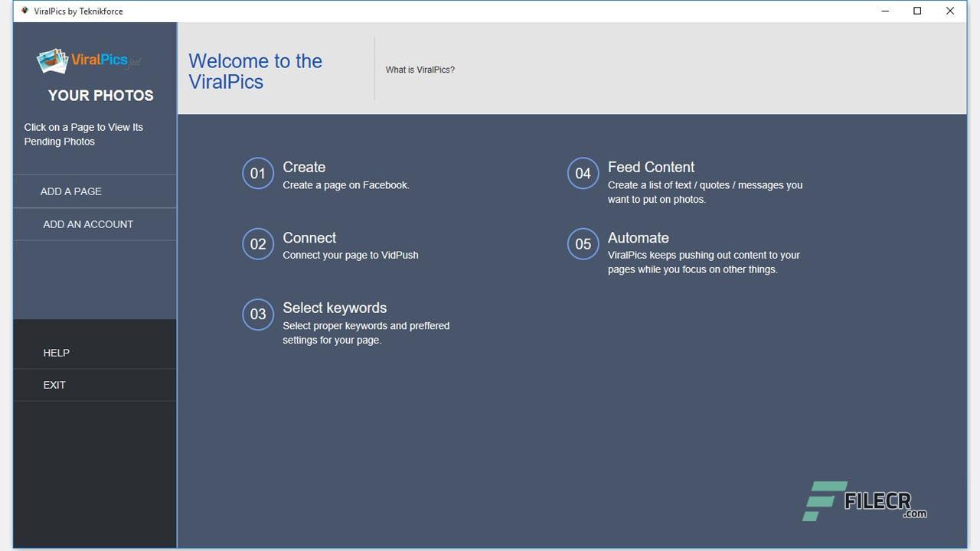Click the ViralPics title bar app icon

tap(24, 11)
